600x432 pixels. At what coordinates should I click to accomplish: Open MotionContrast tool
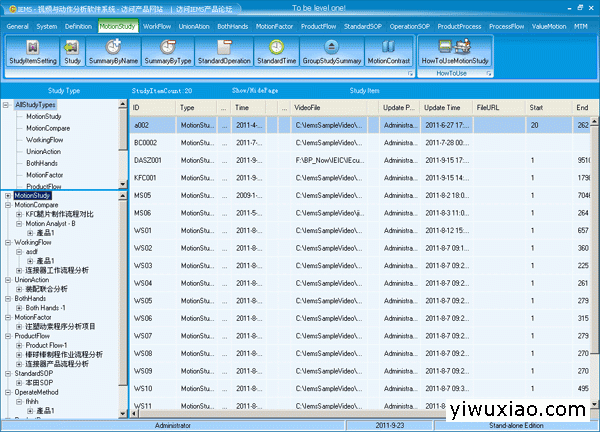389,52
